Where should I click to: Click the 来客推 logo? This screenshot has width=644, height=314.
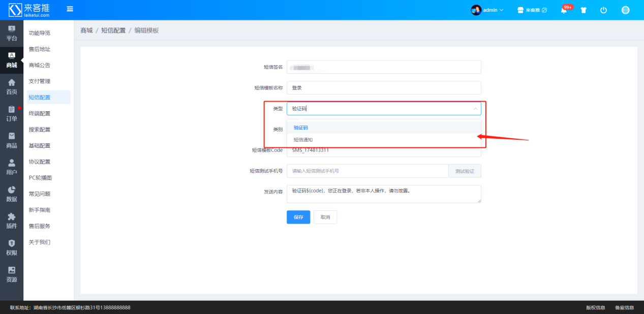(29, 10)
